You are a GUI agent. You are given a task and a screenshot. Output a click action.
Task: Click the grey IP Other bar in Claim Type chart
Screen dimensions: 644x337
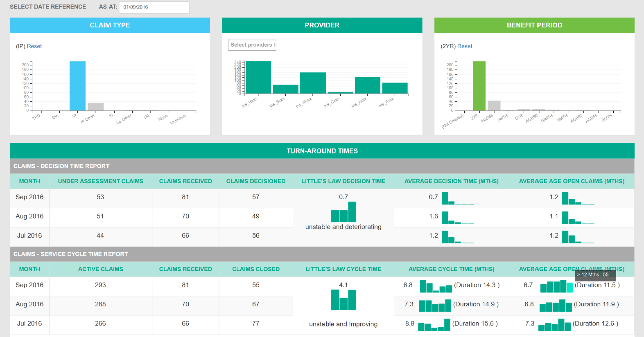[95, 106]
